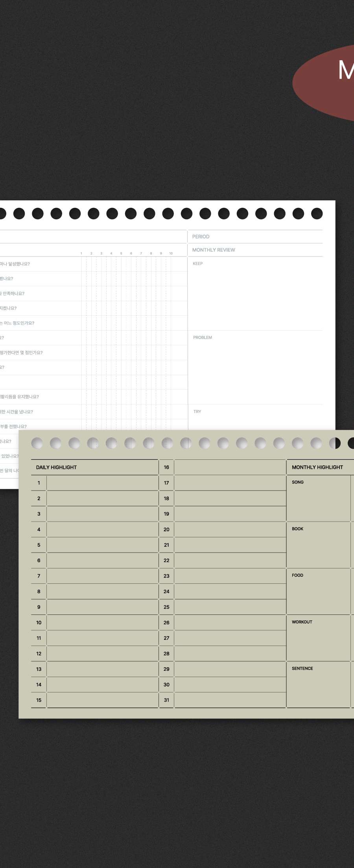Image resolution: width=354 pixels, height=868 pixels.
Task: Click the FOOD label under Monthly Highlight
Action: coord(297,576)
